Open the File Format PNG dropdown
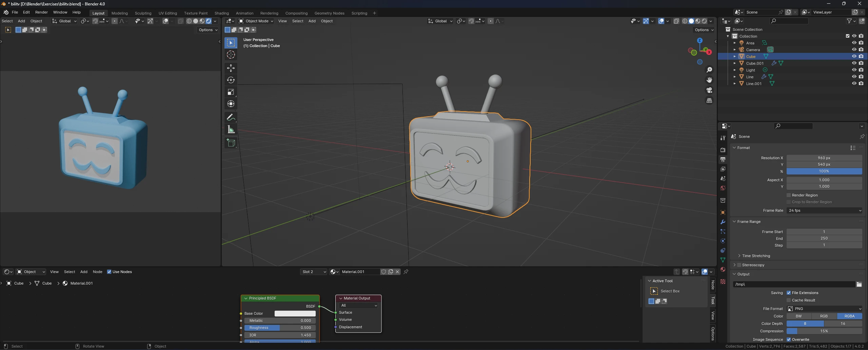 (x=824, y=309)
